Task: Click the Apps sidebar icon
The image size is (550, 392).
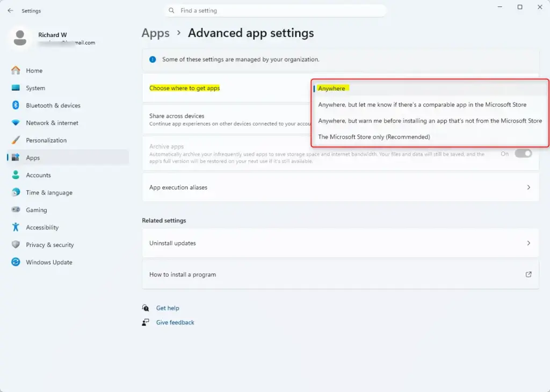Action: [16, 157]
